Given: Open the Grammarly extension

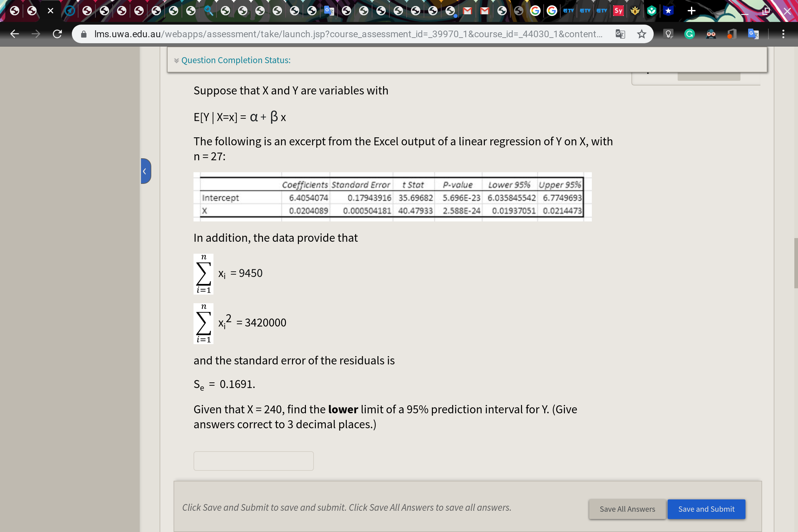Looking at the screenshot, I should 689,34.
